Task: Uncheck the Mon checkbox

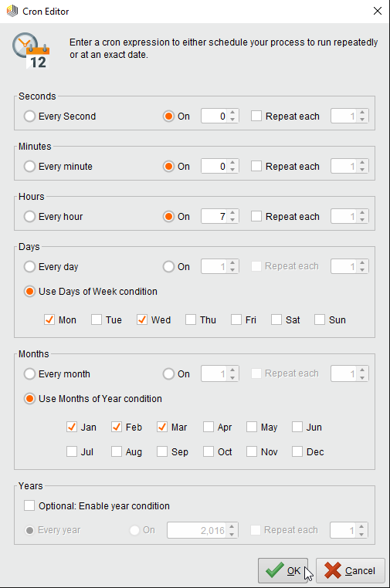Action: pyautogui.click(x=49, y=320)
